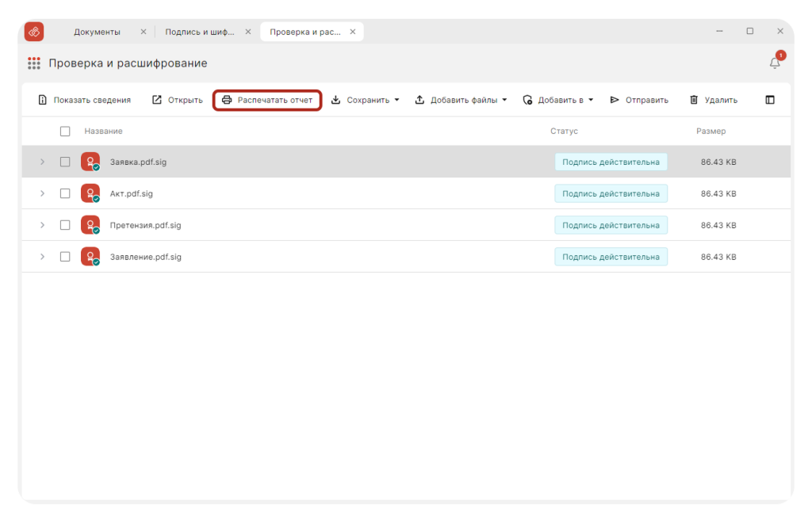Open the apps grid menu icon

34,63
